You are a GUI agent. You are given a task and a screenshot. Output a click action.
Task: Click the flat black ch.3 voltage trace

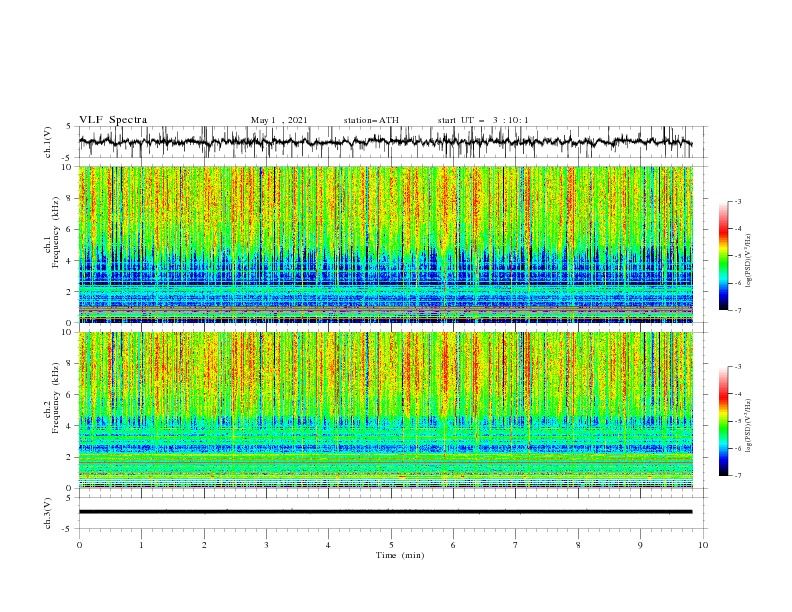(385, 512)
